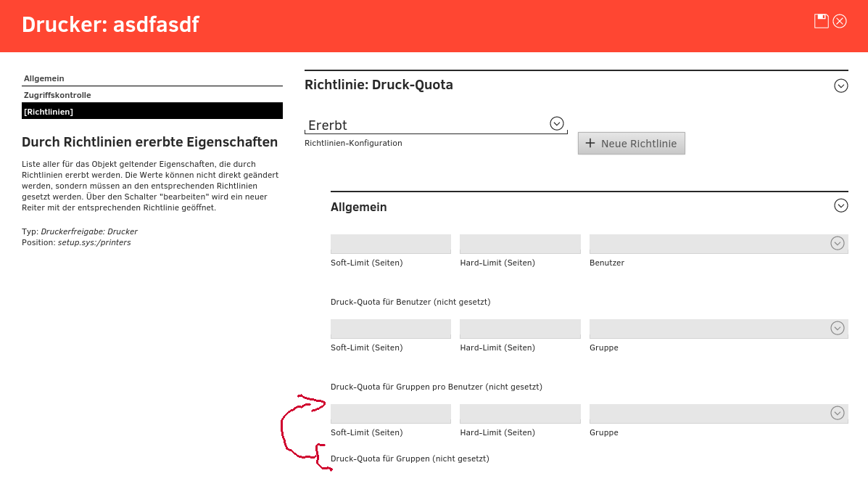This screenshot has width=868, height=481.
Task: Click Hard-Limit field in second quota row
Action: pyautogui.click(x=520, y=329)
